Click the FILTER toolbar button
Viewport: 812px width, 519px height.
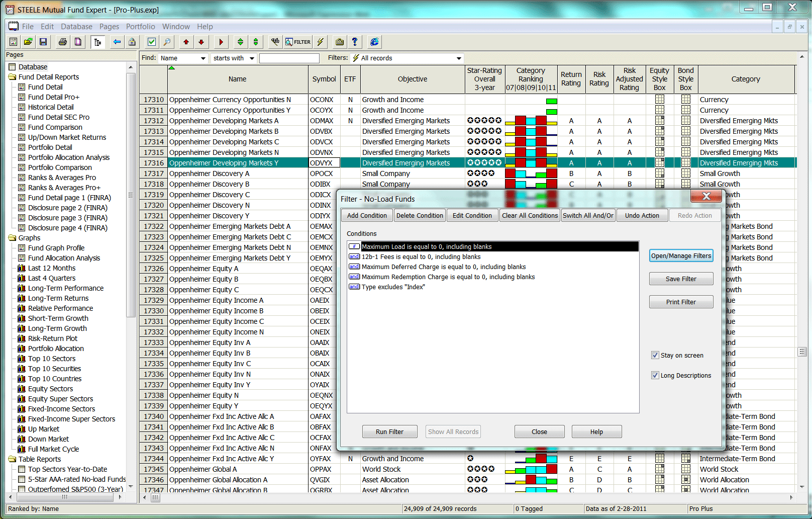pyautogui.click(x=298, y=42)
